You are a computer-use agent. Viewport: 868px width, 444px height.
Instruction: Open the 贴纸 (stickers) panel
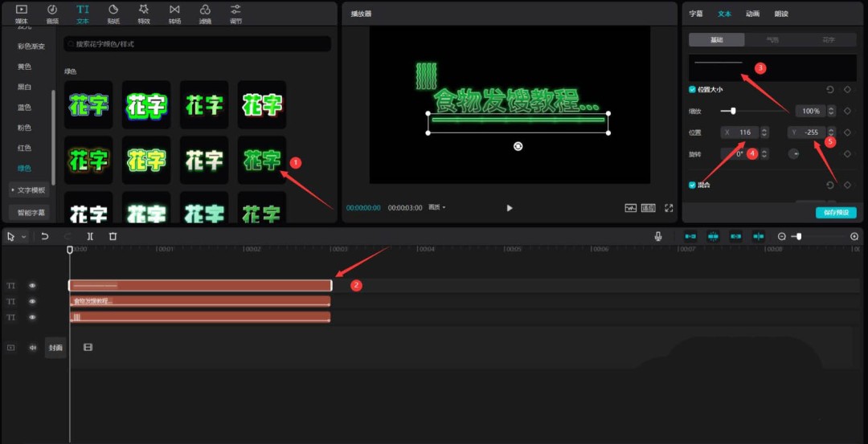coord(113,13)
